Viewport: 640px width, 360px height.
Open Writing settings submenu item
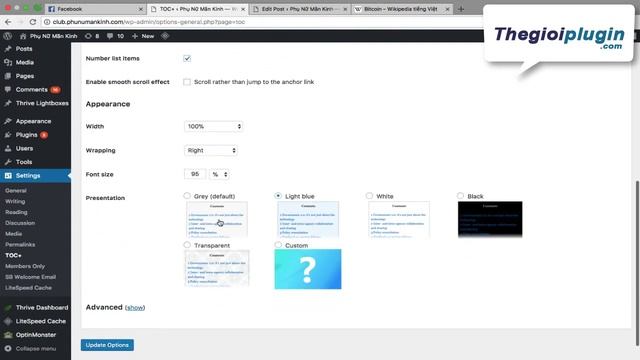(15, 201)
